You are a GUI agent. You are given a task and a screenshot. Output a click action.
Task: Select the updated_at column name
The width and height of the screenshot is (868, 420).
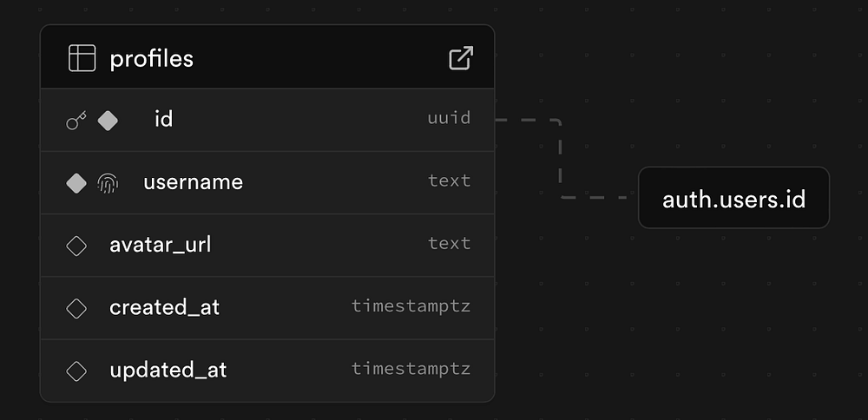click(168, 370)
